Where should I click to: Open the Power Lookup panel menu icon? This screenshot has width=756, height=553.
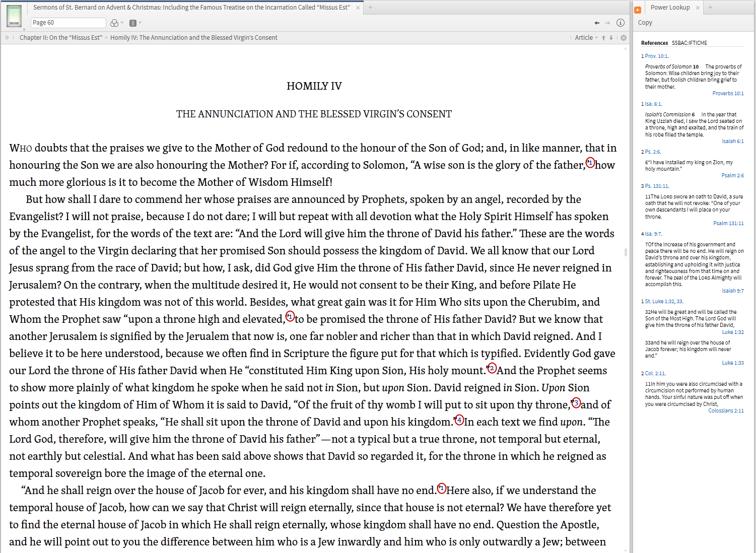click(638, 9)
